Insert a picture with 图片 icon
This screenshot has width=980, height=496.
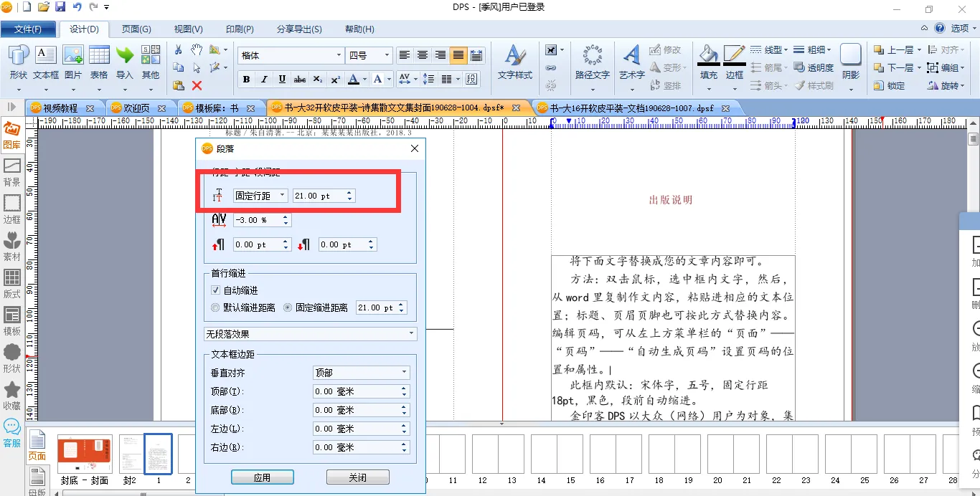73,62
